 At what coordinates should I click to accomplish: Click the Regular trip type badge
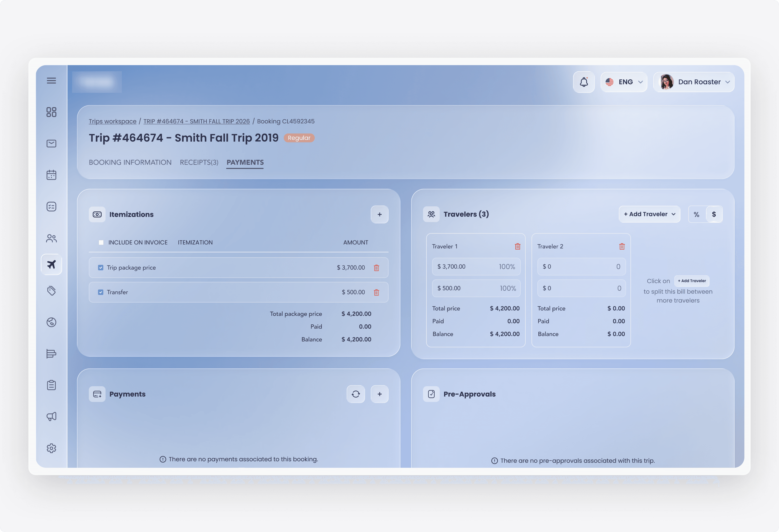(299, 138)
